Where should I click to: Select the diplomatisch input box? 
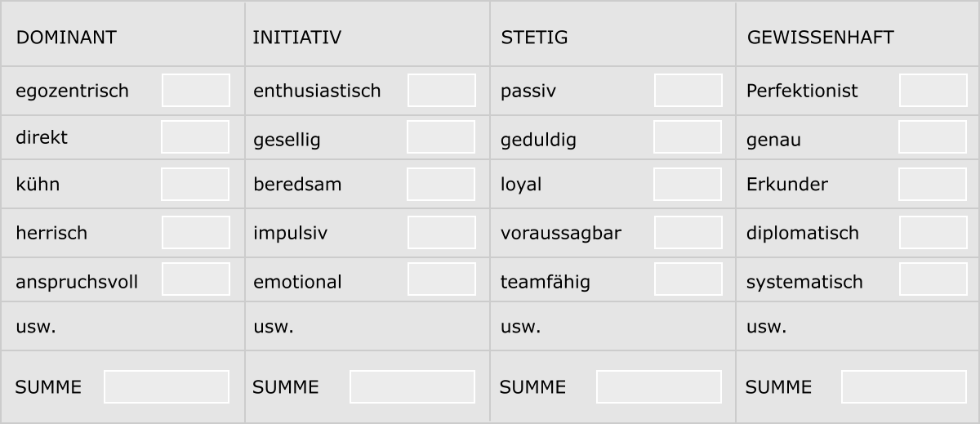coord(933,233)
